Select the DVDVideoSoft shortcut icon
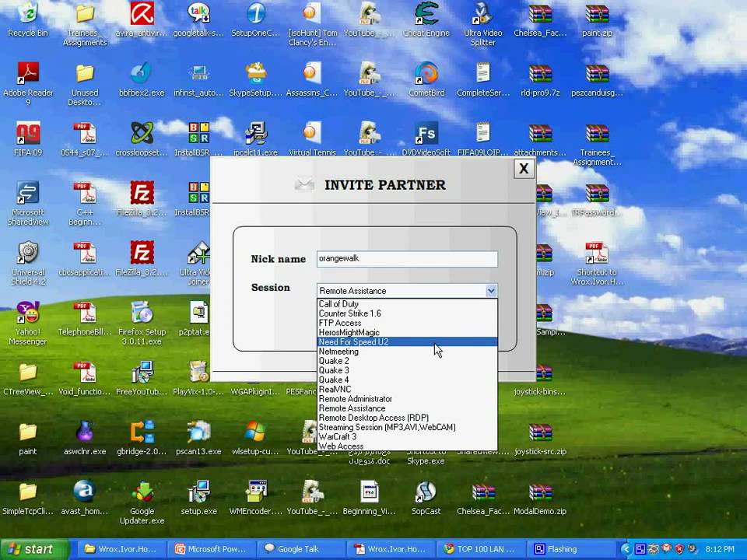The image size is (747, 560). click(x=426, y=139)
